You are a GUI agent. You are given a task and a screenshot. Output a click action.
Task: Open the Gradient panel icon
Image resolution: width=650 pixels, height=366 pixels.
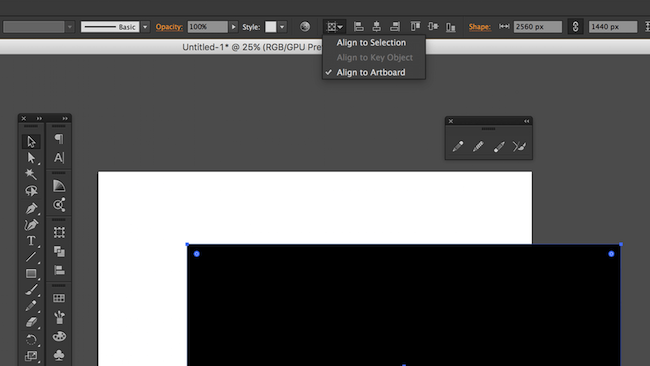point(59,186)
